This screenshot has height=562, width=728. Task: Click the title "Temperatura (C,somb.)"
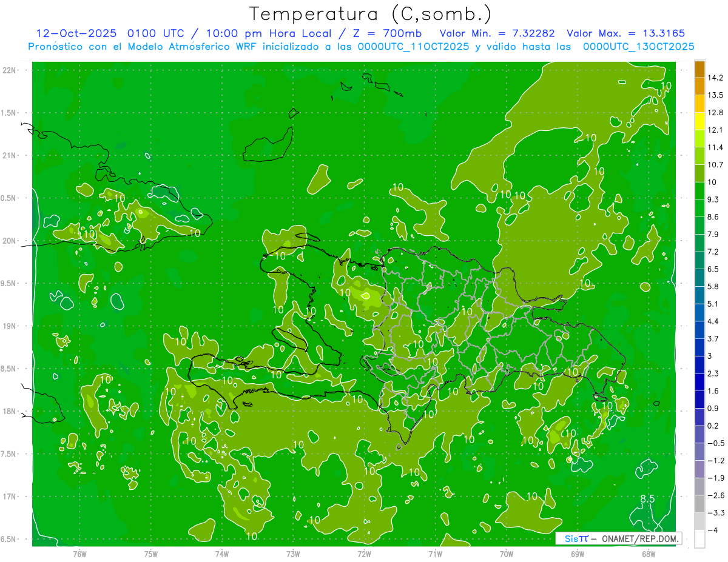click(x=371, y=14)
